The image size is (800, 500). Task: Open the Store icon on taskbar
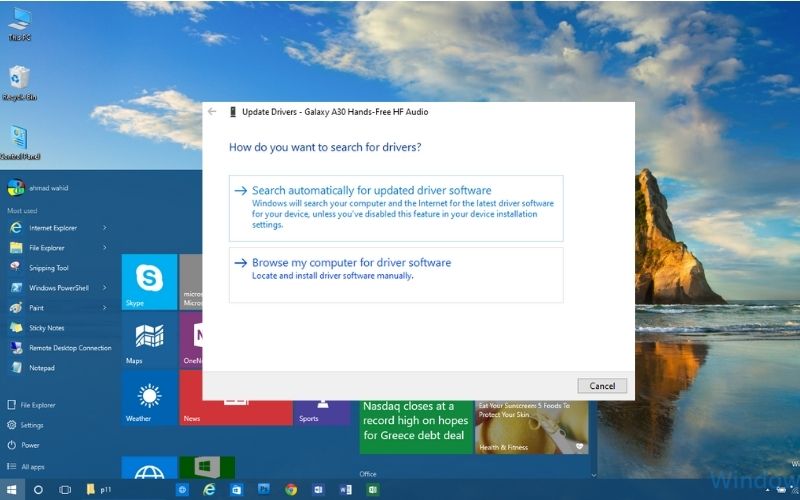[236, 490]
